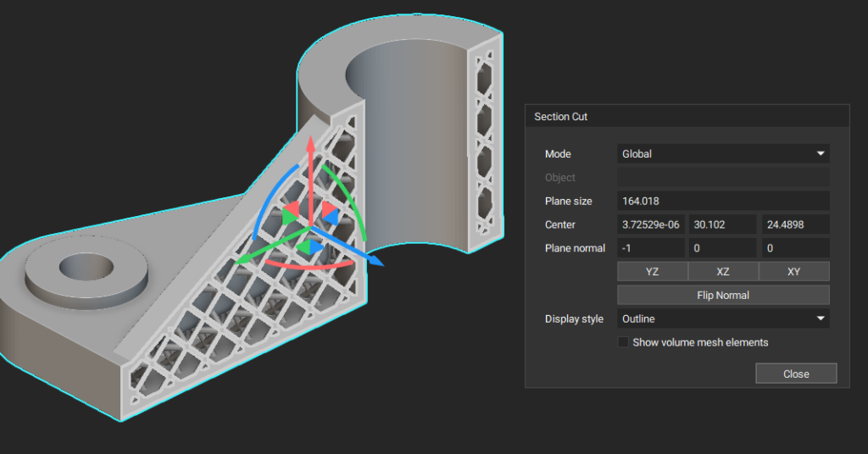Click the Plane normal label

(575, 248)
